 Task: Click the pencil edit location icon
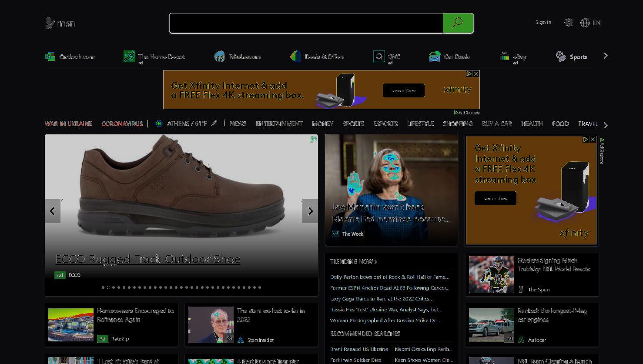point(214,124)
